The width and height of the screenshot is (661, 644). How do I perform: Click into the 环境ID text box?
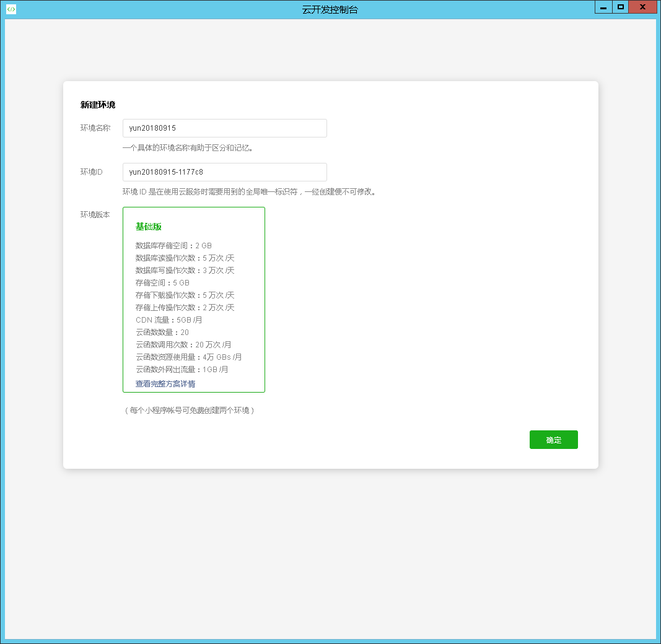coord(224,172)
